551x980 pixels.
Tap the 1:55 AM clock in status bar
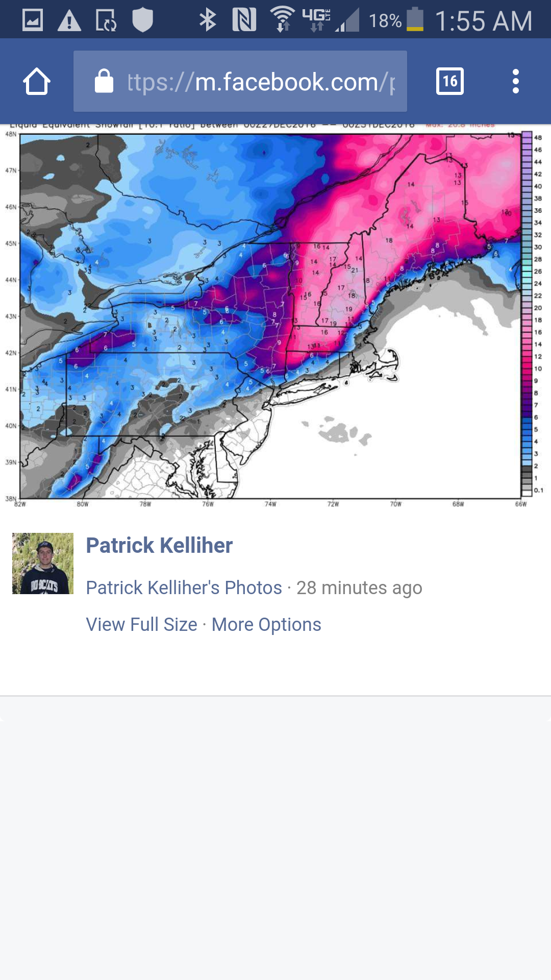click(x=484, y=21)
